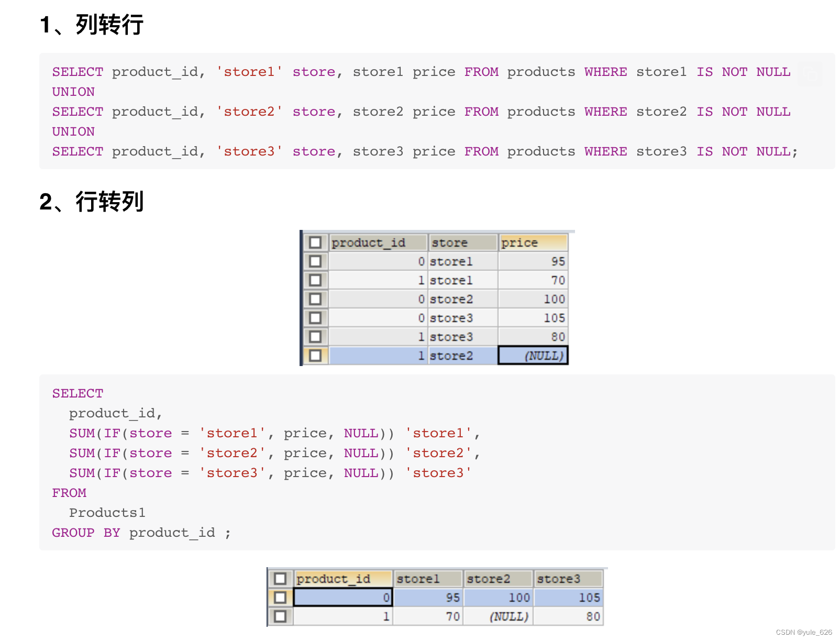Tick header checkbox of store1/store2/store3 result table
Image resolution: width=840 pixels, height=641 pixels.
280,579
